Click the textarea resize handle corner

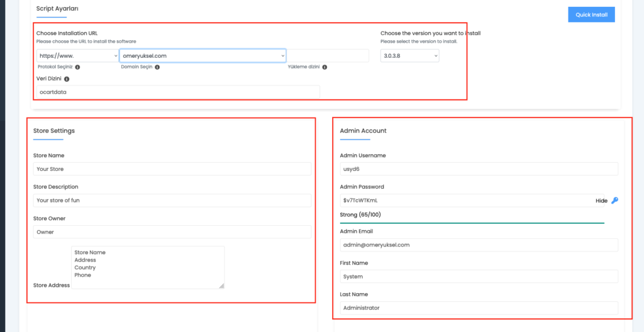[222, 286]
